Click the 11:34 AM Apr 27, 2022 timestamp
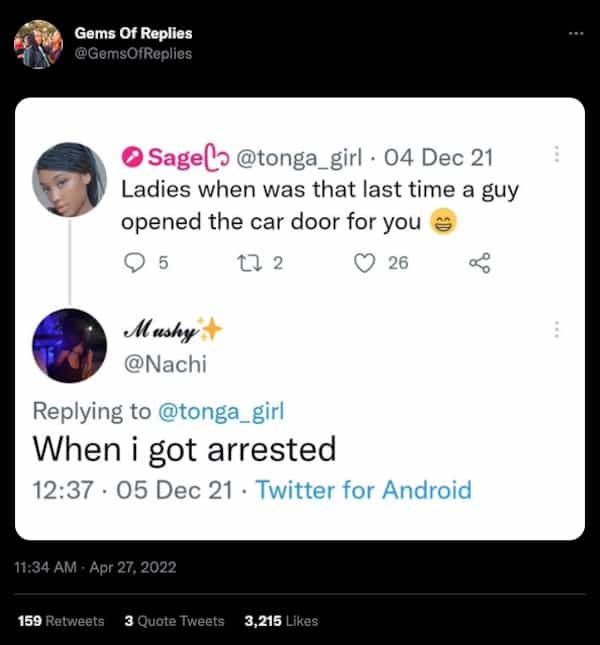The image size is (600, 645). [96, 567]
